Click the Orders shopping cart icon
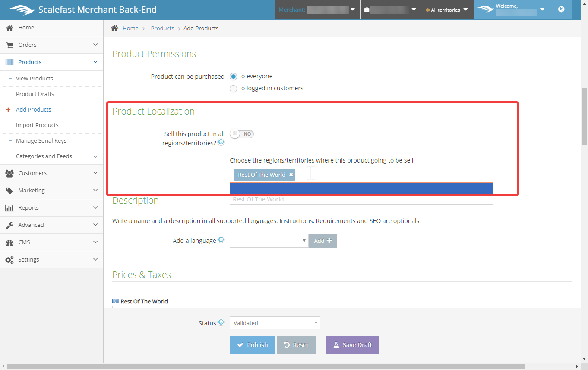The width and height of the screenshot is (588, 370). [x=9, y=45]
